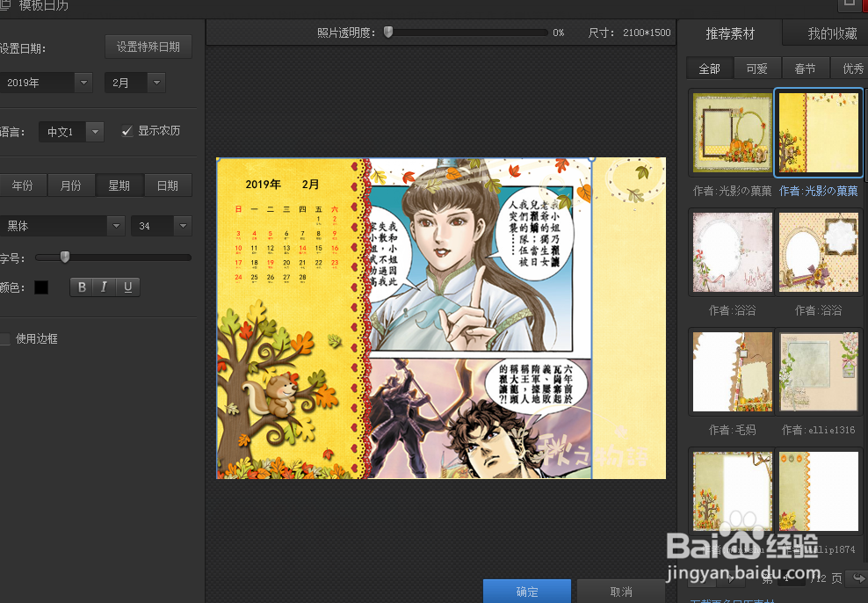Click the 设置特殊日期 button

tap(148, 47)
